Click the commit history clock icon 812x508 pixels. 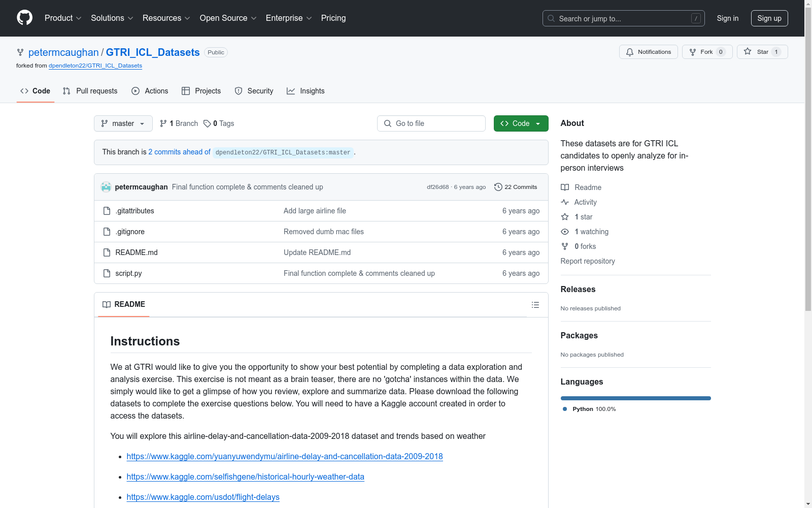click(498, 187)
